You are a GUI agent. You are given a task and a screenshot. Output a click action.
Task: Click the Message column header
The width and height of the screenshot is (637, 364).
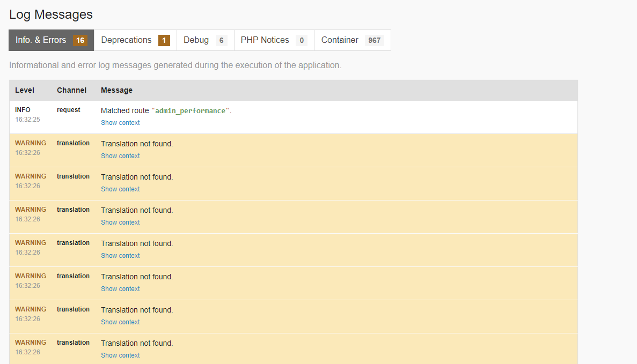point(116,90)
